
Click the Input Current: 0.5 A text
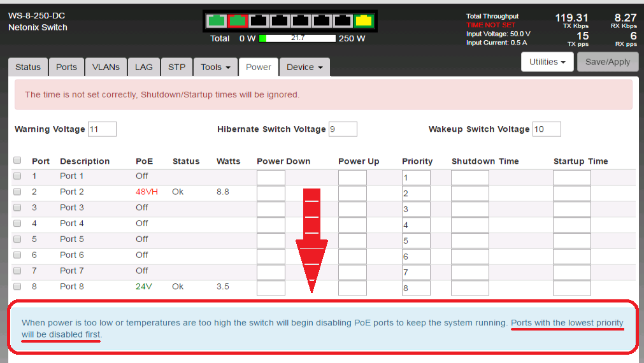point(497,43)
